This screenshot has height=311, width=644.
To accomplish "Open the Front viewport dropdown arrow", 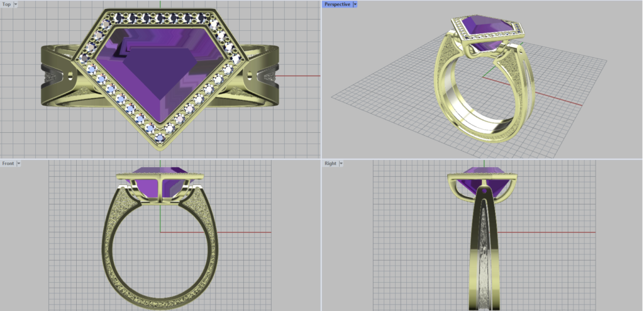I will click(19, 164).
